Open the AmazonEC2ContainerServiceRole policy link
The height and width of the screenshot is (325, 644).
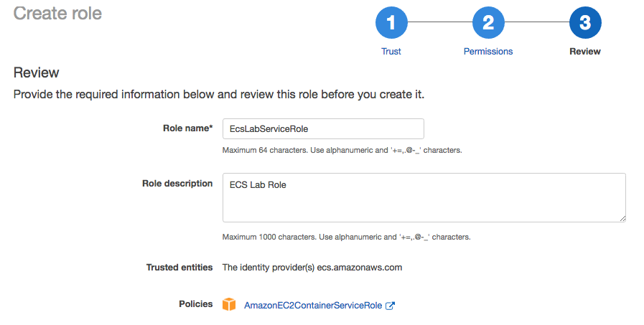(x=313, y=306)
